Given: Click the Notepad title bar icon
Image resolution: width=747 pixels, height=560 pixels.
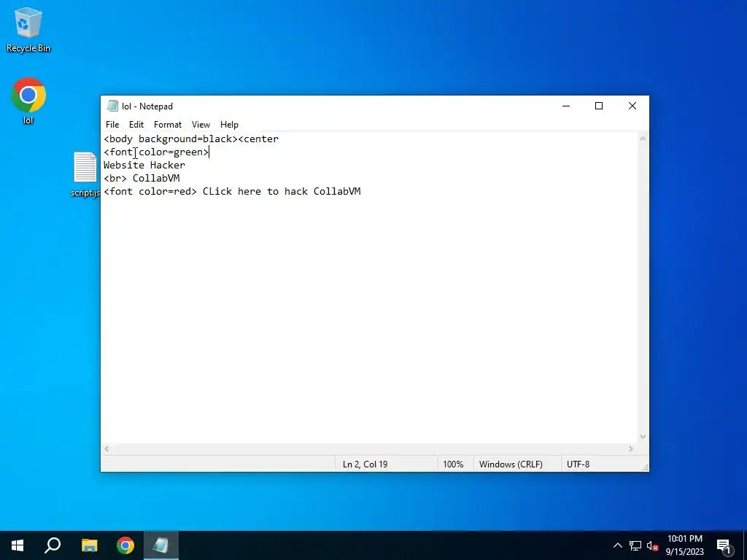Looking at the screenshot, I should [x=112, y=106].
